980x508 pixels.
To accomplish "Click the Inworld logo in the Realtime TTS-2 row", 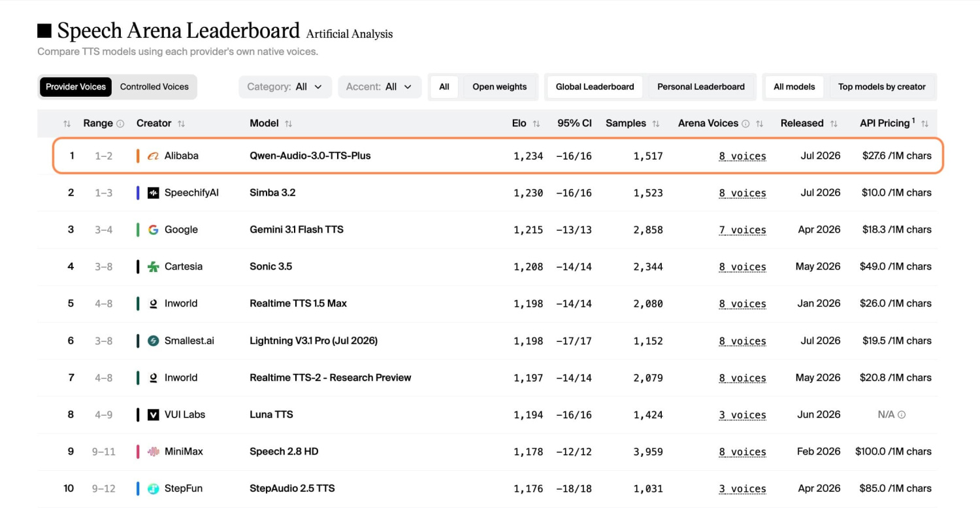I will point(154,377).
